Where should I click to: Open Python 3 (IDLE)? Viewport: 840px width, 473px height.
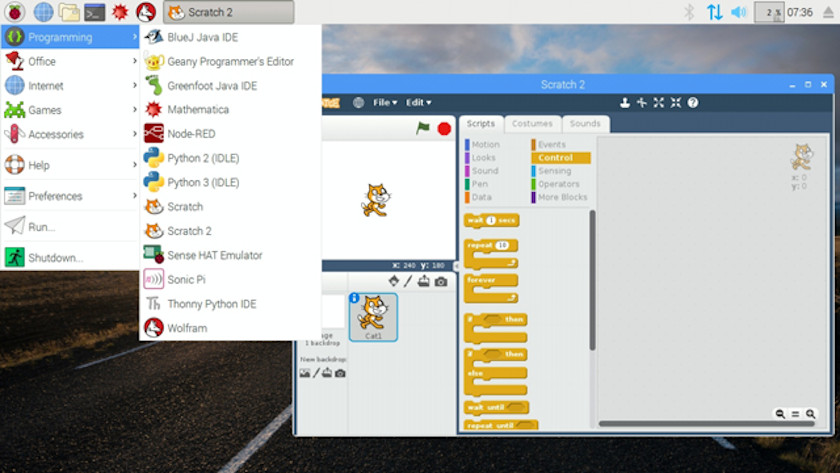[x=230, y=182]
